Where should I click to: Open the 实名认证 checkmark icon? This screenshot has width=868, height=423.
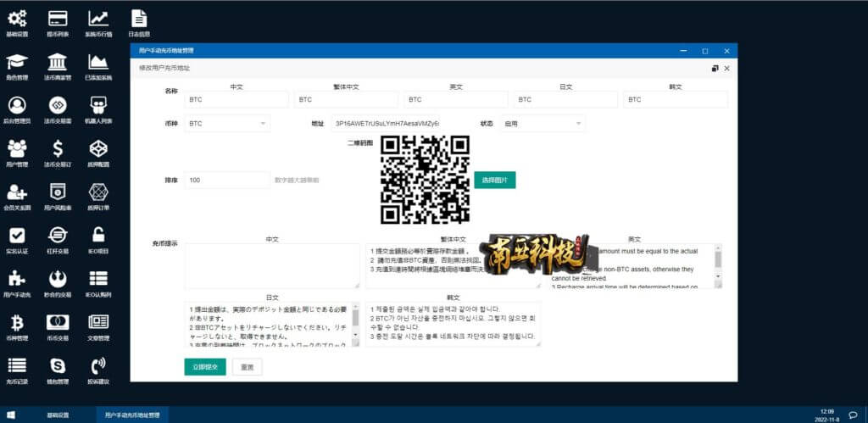point(17,235)
